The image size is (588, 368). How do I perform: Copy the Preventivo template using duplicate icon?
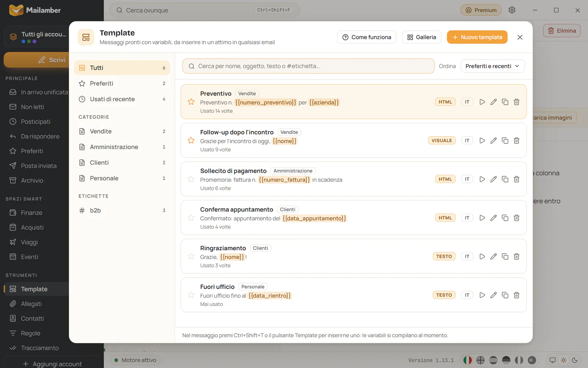click(x=505, y=102)
